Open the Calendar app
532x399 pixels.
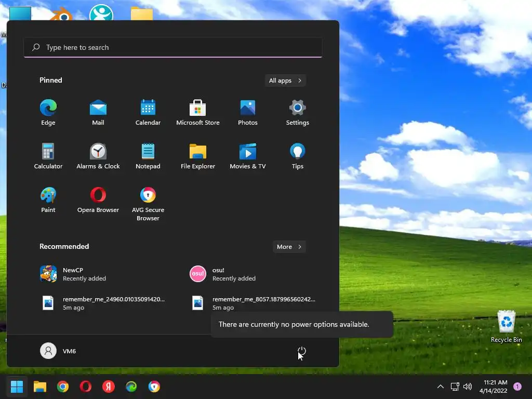(x=148, y=112)
